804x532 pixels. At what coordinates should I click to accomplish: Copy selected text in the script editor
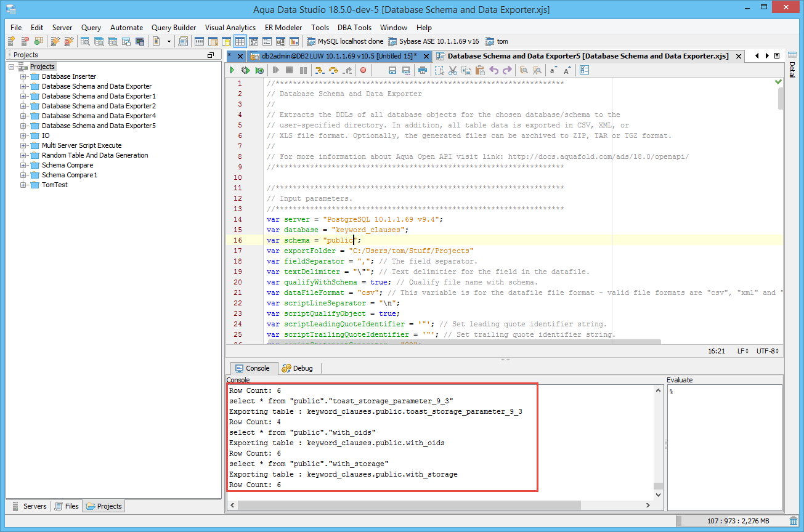466,71
